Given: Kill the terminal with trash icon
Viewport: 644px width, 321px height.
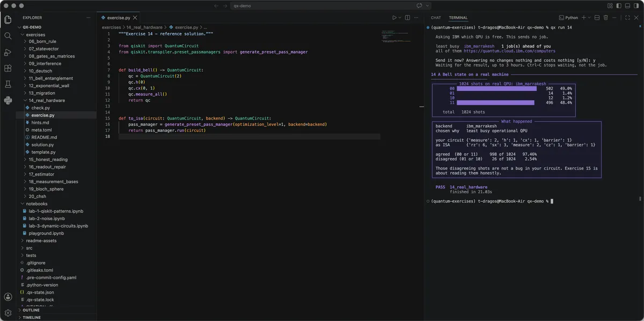Looking at the screenshot, I should [x=606, y=18].
